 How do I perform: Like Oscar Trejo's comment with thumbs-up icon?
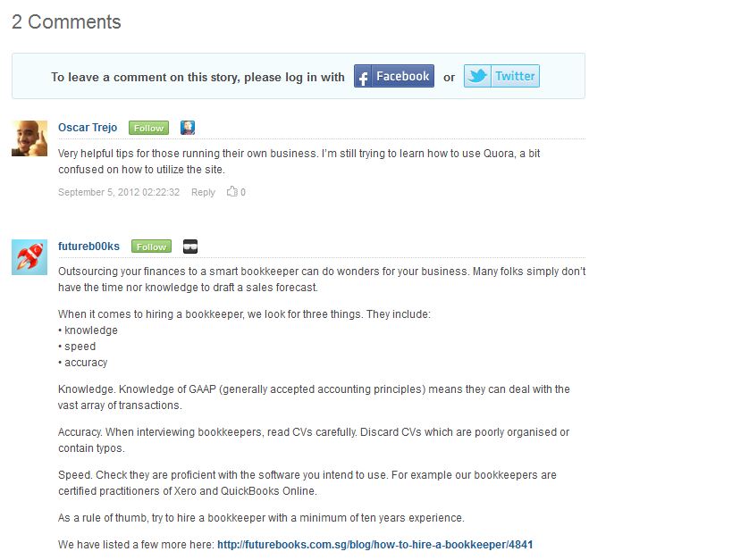232,191
